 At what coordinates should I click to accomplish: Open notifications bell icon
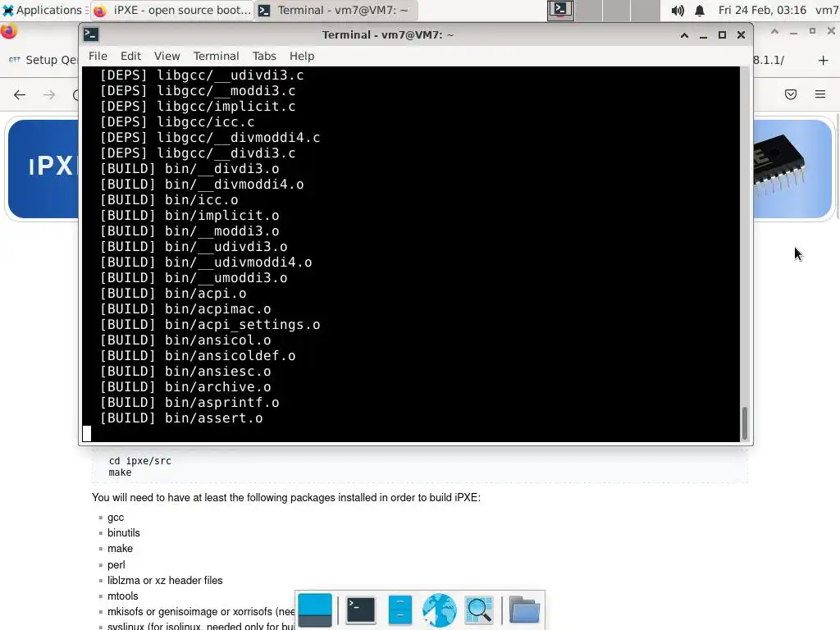click(700, 10)
